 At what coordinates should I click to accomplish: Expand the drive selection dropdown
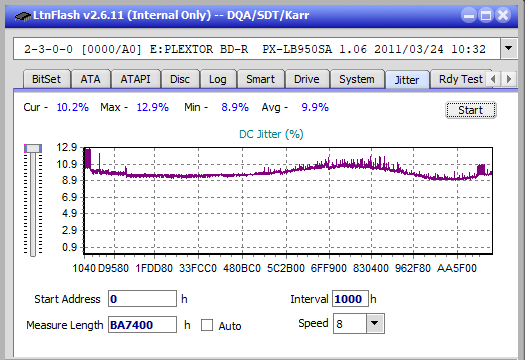[x=509, y=49]
